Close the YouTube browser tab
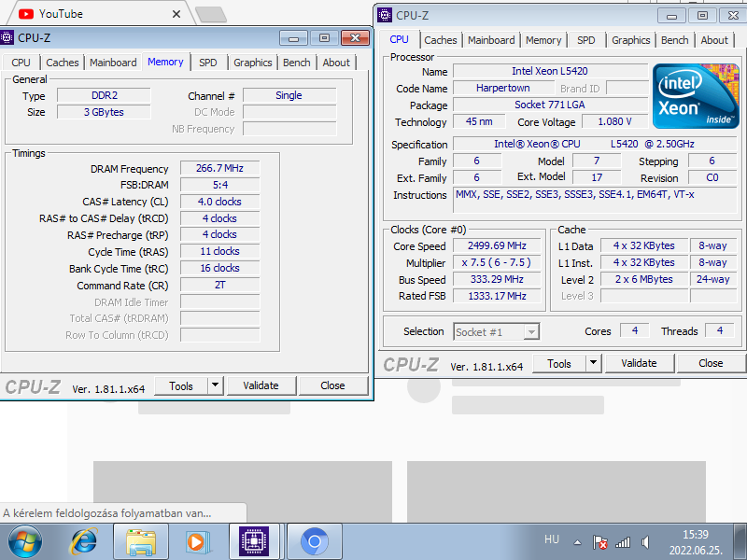Viewport: 747px width, 560px height. point(176,14)
